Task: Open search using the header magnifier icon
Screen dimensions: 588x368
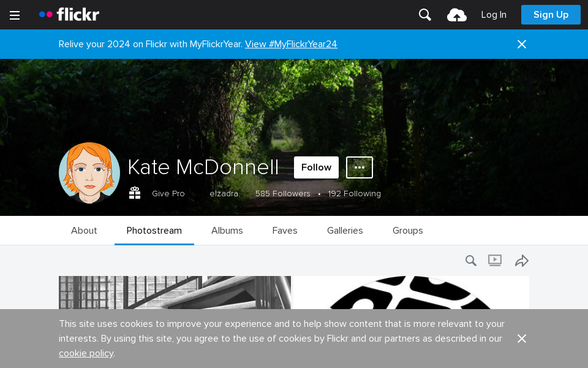Action: [425, 15]
